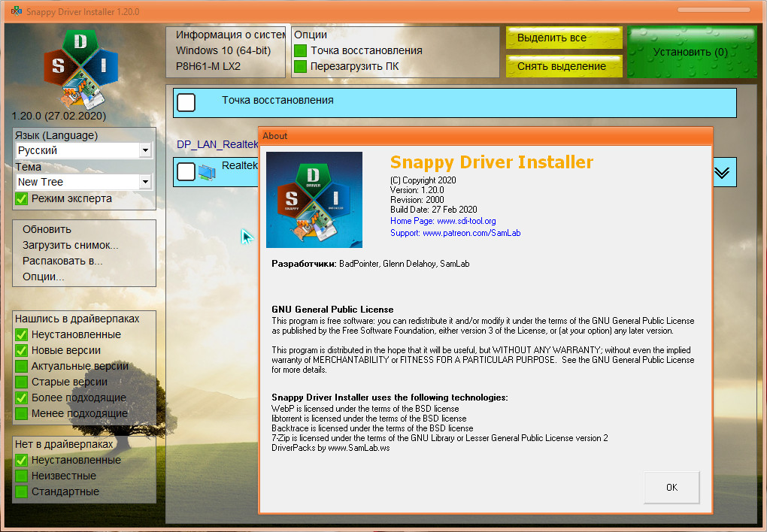
Task: Enable Неизвестные filter
Action: click(21, 476)
